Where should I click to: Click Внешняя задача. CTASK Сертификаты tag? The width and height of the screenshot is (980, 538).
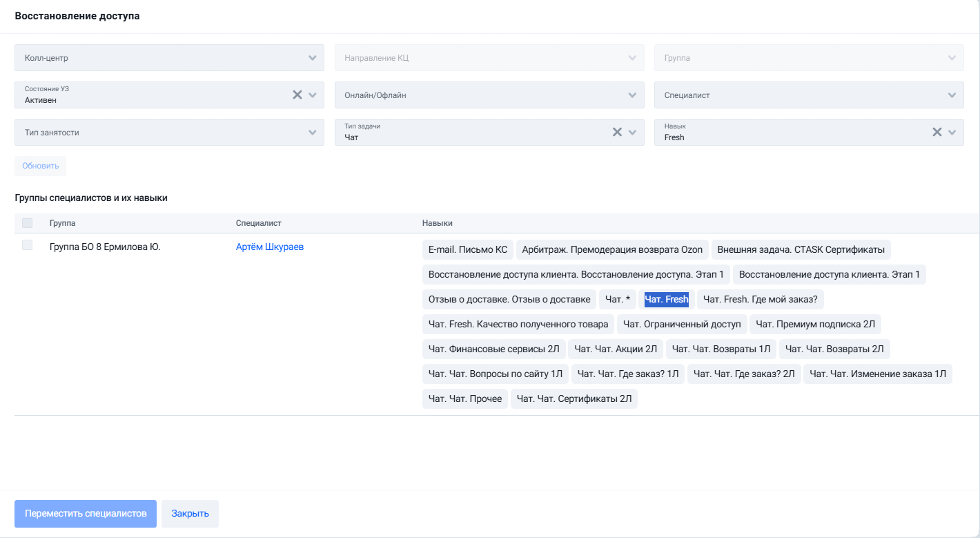pos(801,249)
